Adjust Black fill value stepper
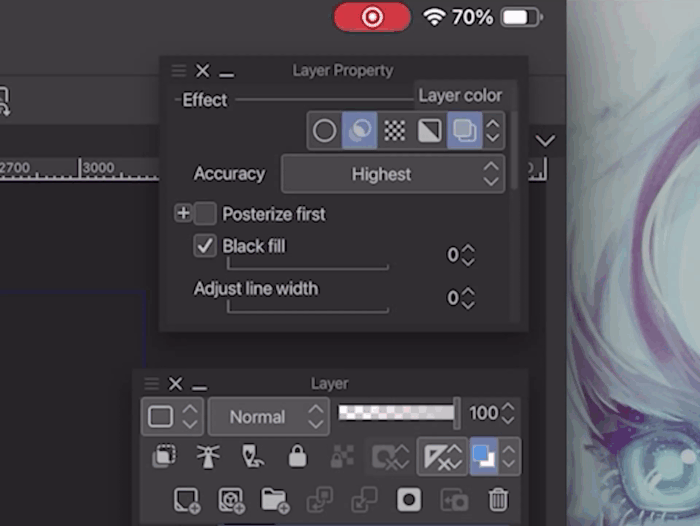700x526 pixels. tap(468, 255)
